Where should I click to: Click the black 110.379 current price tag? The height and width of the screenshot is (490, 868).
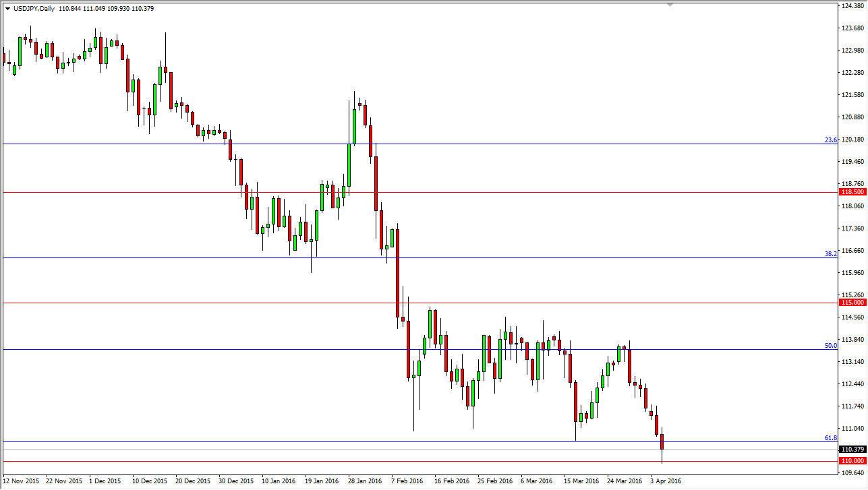tap(852, 448)
